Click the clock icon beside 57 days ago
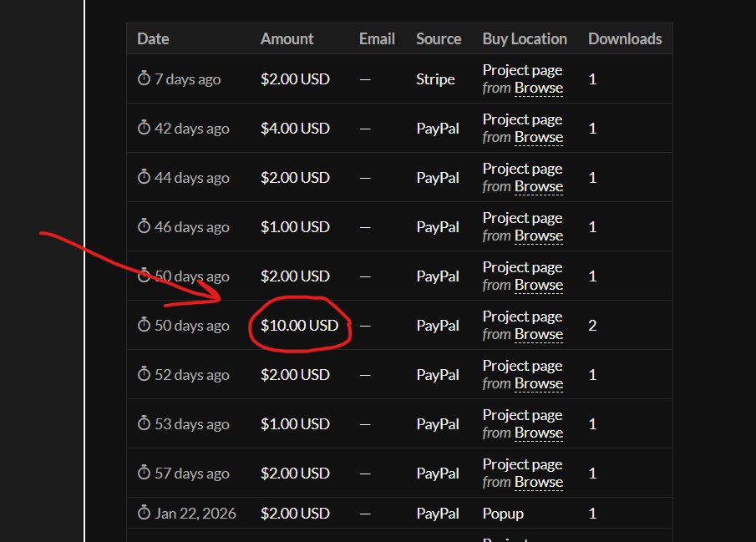 (144, 472)
